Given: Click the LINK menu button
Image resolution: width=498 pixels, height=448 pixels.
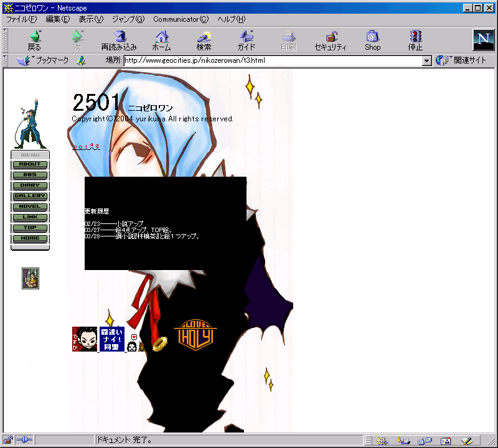Looking at the screenshot, I should [x=30, y=217].
